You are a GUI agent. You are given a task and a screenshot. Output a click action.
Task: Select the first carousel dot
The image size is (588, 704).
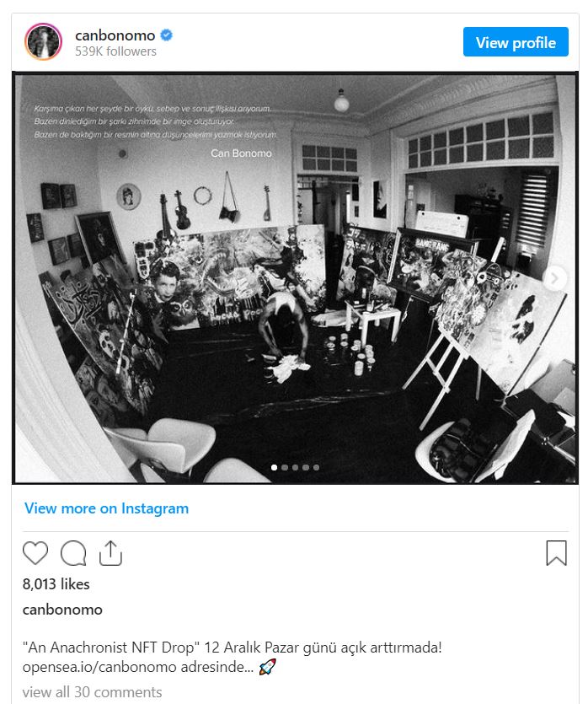pyautogui.click(x=274, y=467)
